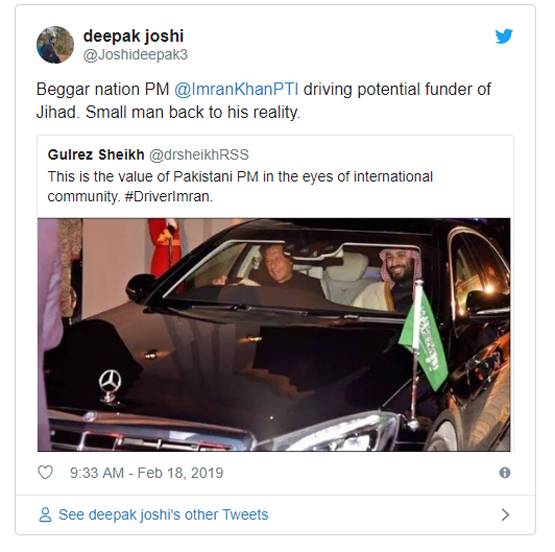Click the main tweet text starting Beggar nation
555x552 pixels.
coord(264,100)
